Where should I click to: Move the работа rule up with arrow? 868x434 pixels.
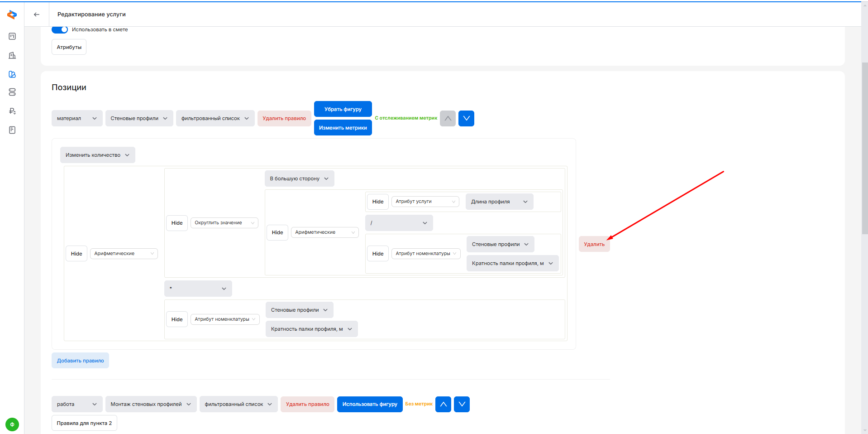443,404
